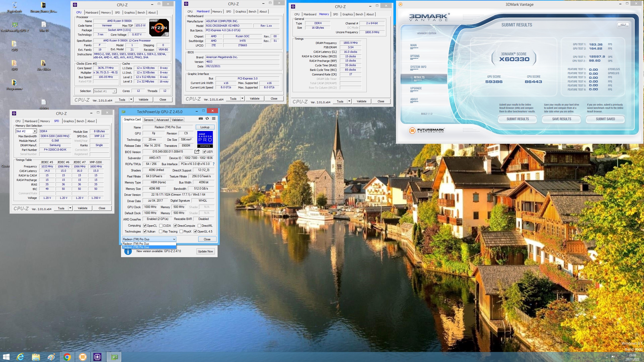Open the Programme desktop folder
Screen dimensions: 644x362
click(14, 85)
